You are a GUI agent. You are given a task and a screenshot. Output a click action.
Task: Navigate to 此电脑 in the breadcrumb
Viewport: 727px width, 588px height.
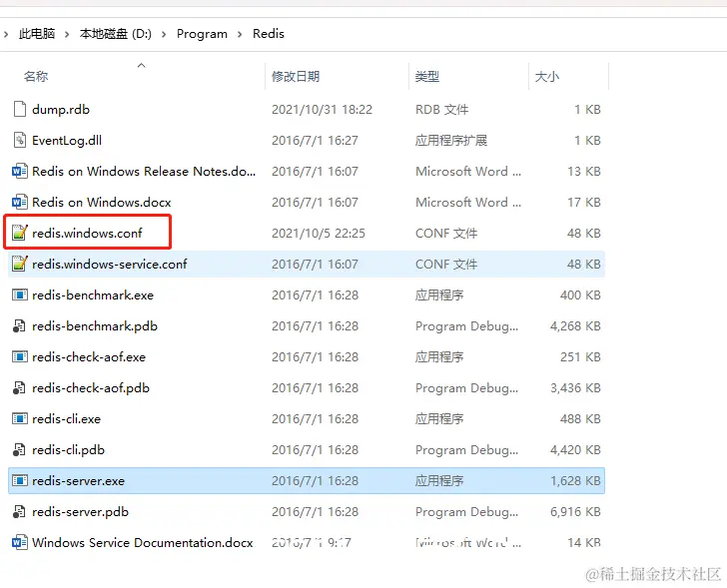[x=37, y=34]
